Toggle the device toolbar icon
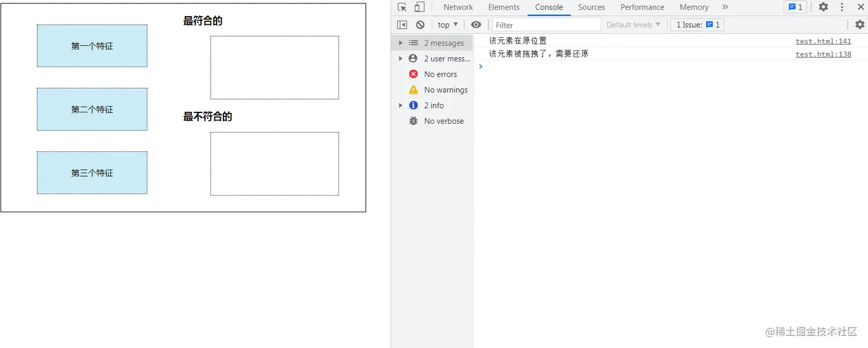The height and width of the screenshot is (348, 868). click(x=420, y=7)
